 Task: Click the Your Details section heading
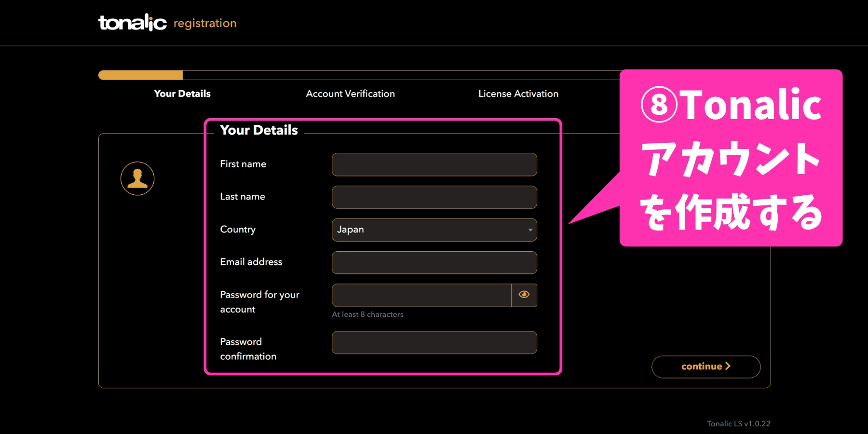click(x=259, y=130)
